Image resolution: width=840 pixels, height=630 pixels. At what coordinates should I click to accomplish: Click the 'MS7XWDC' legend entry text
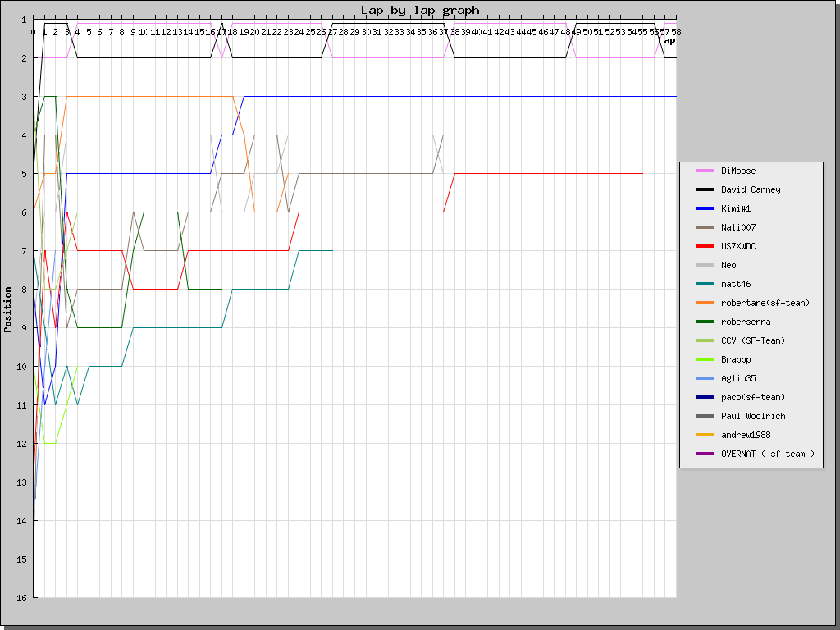[738, 246]
